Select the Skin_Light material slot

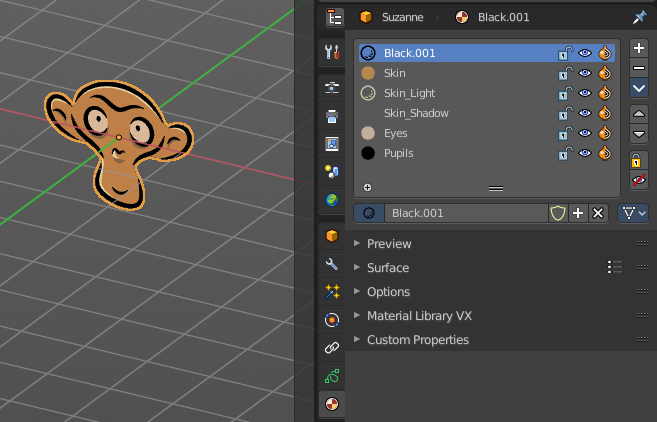point(486,93)
